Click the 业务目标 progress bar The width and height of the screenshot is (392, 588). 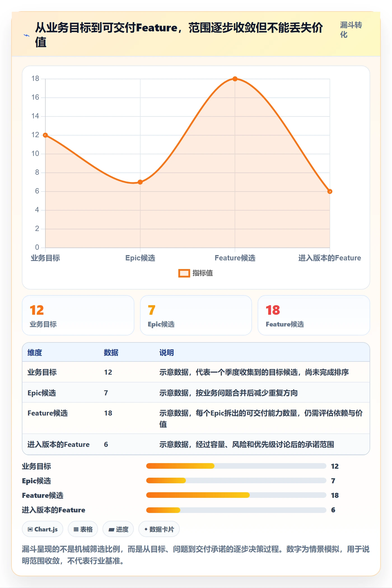pyautogui.click(x=236, y=466)
